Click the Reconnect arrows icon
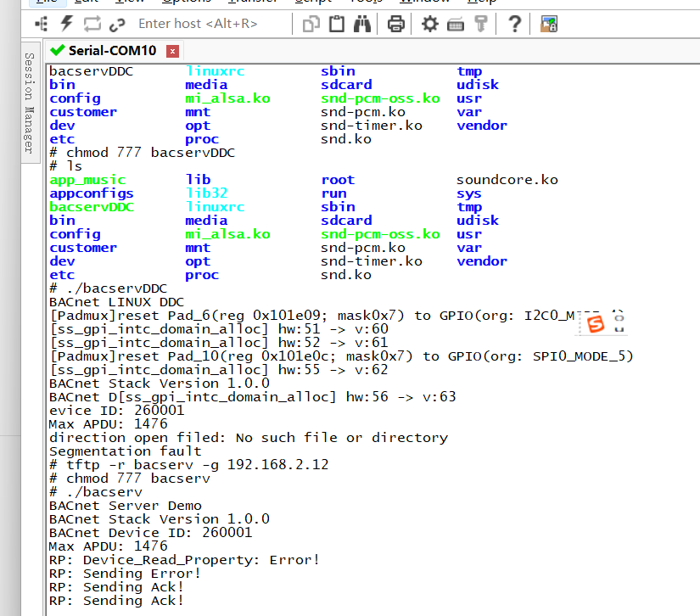700x616 pixels. [92, 24]
